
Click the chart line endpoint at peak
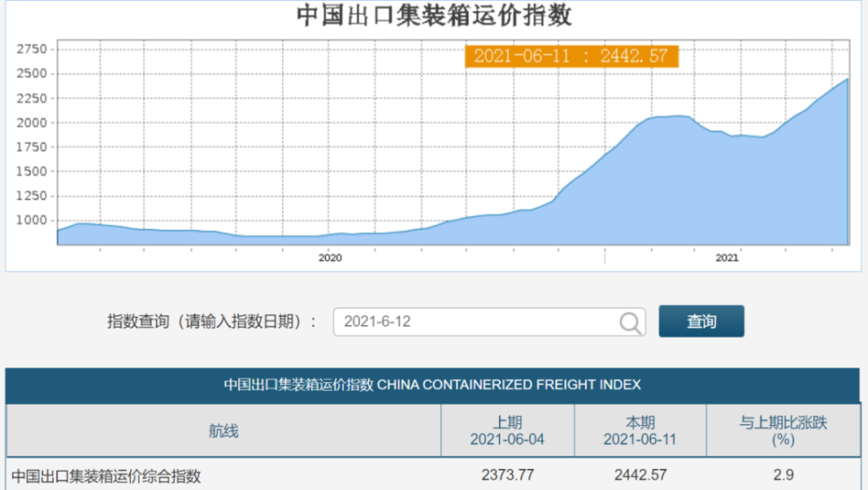pos(846,79)
